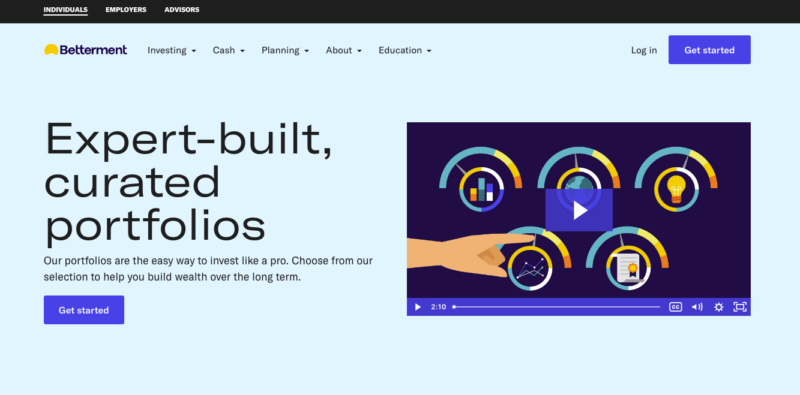The width and height of the screenshot is (800, 395).
Task: Seek the video using the progress bar
Action: (x=557, y=307)
